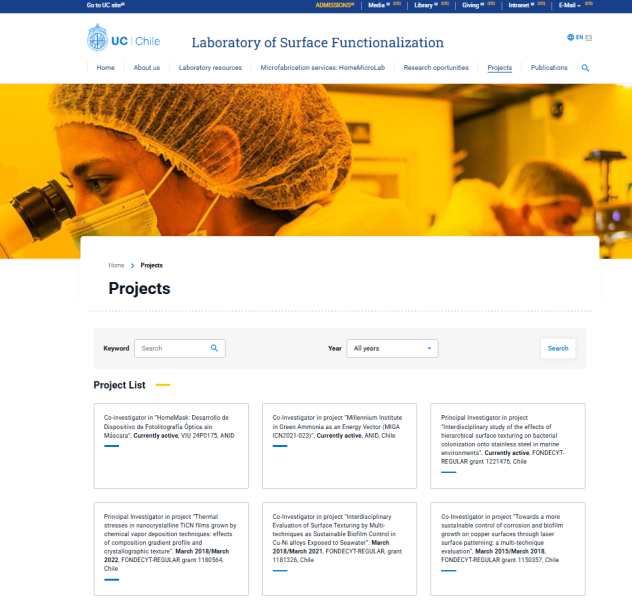The image size is (632, 600).
Task: Open the Laboratory resources menu item
Action: (210, 68)
